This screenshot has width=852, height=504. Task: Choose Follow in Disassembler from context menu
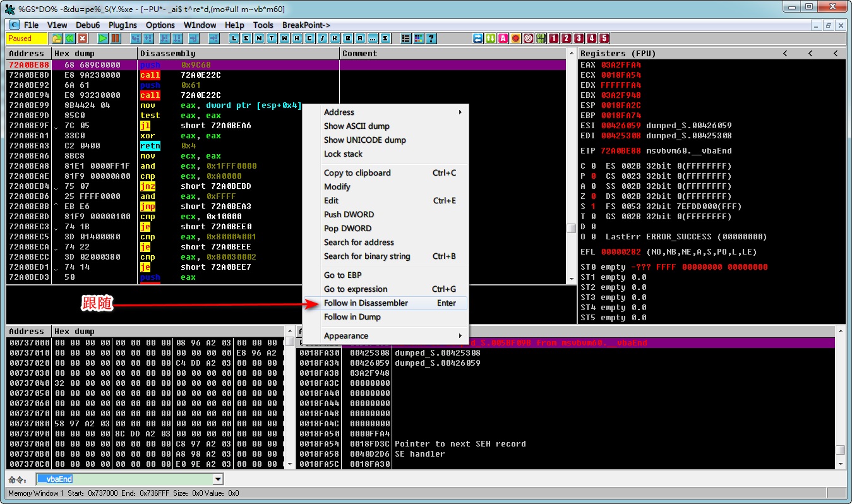385,303
